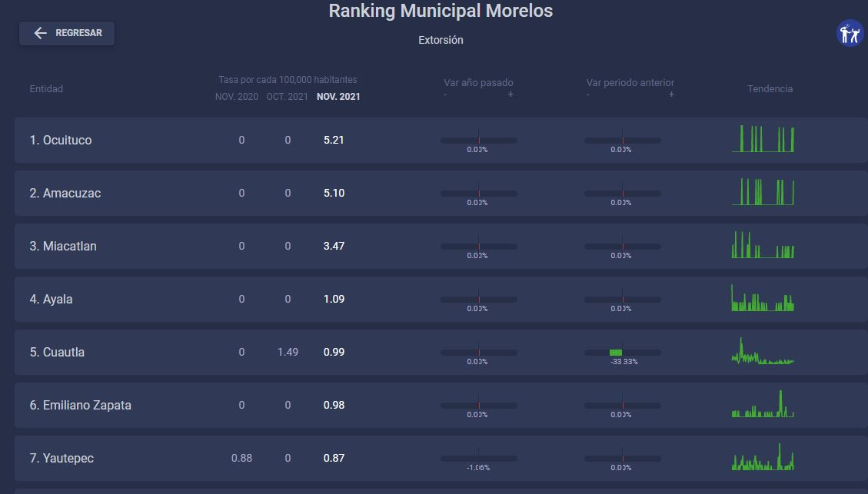Click Cuautla's previous-period variation bar
The width and height of the screenshot is (868, 494).
coord(623,353)
